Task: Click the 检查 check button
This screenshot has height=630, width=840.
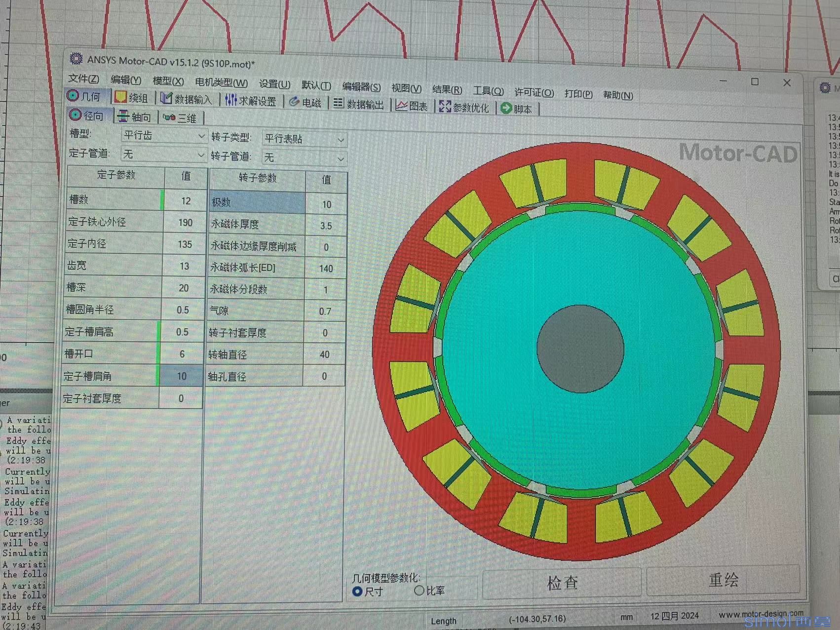Action: pos(562,583)
